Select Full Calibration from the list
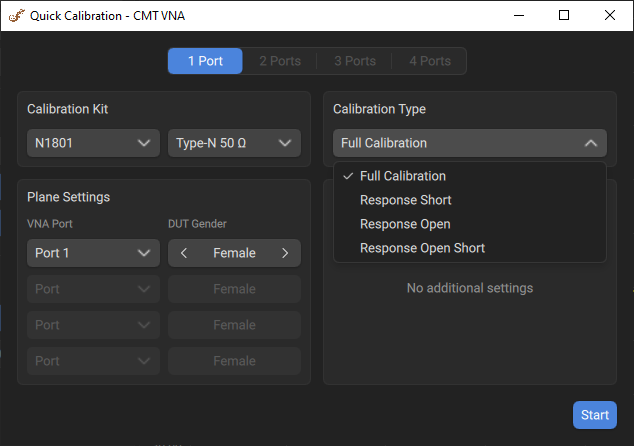 coord(469,176)
